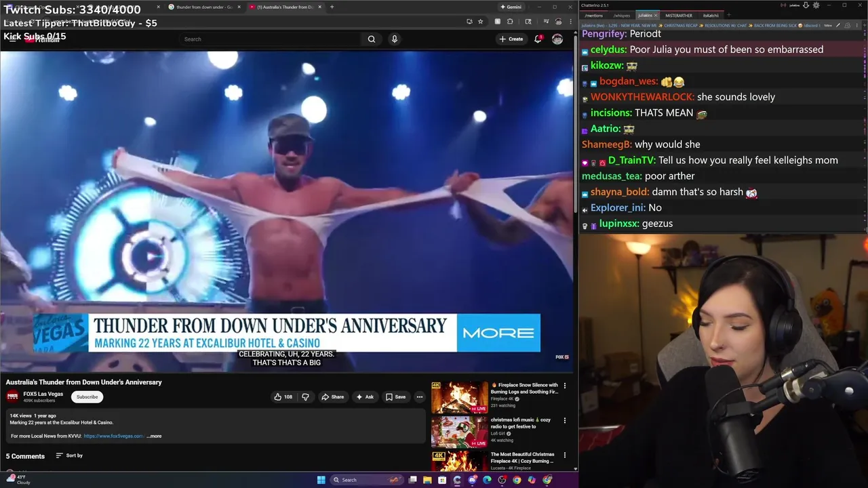The height and width of the screenshot is (488, 868).
Task: Activate voice search microphone icon
Action: (395, 39)
